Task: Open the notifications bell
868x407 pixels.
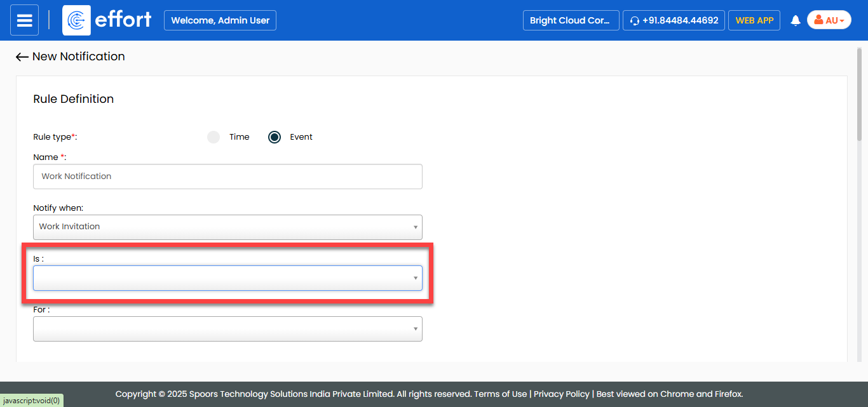Action: [x=795, y=21]
